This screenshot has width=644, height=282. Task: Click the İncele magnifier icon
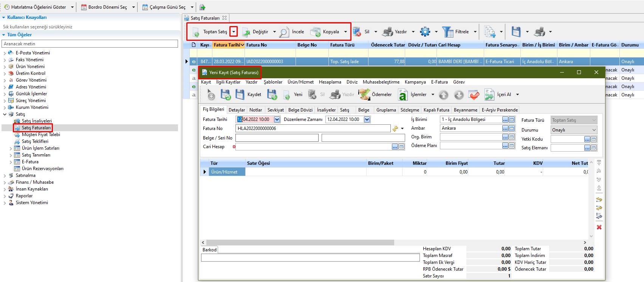[284, 32]
